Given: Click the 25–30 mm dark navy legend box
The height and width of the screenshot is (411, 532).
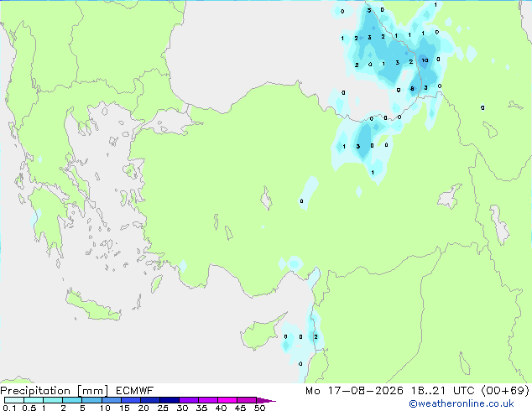Looking at the screenshot, I should click(x=170, y=400).
